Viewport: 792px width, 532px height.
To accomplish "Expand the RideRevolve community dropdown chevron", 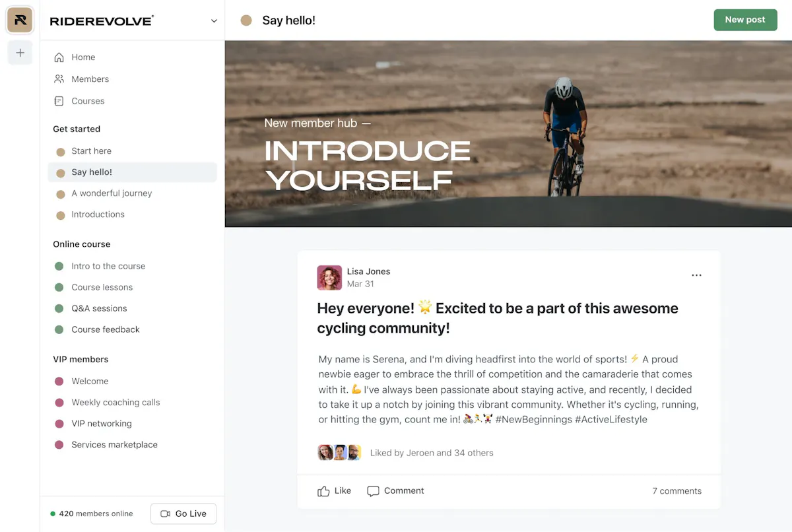I will pos(214,21).
